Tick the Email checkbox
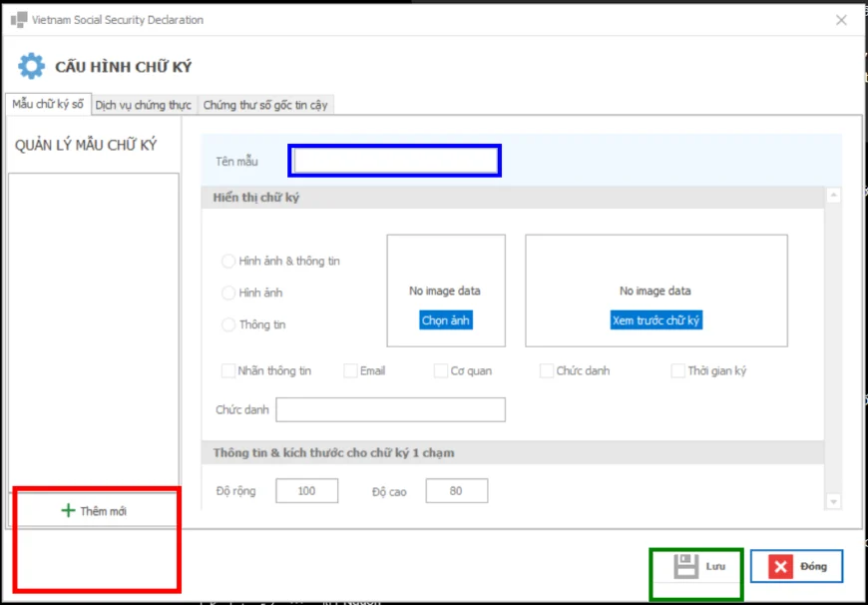Viewport: 868px width, 605px height. 350,370
